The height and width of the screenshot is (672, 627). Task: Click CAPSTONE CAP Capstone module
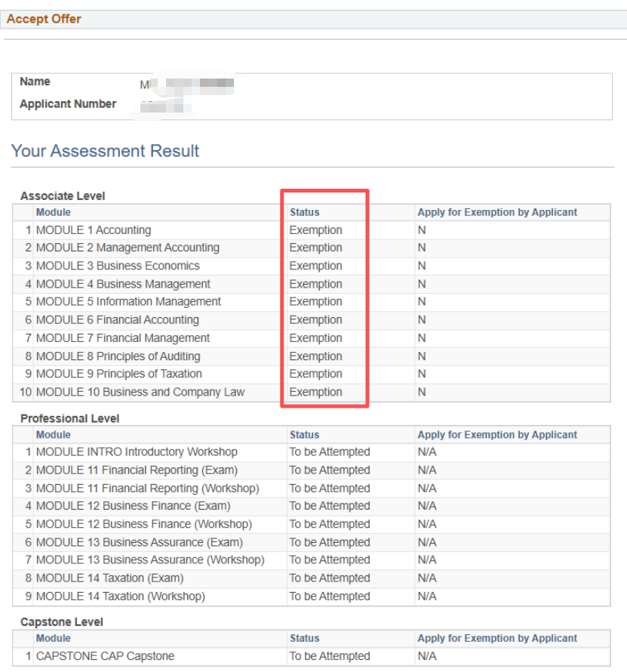click(105, 656)
